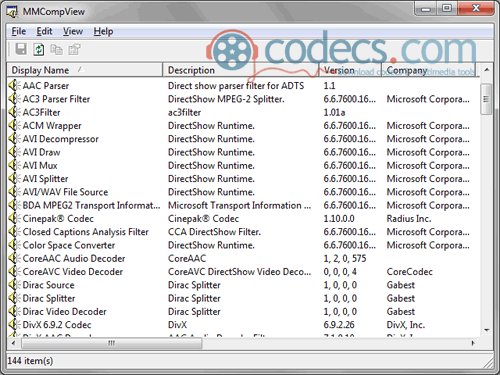Select the AC3 Parser Filter name

point(56,99)
